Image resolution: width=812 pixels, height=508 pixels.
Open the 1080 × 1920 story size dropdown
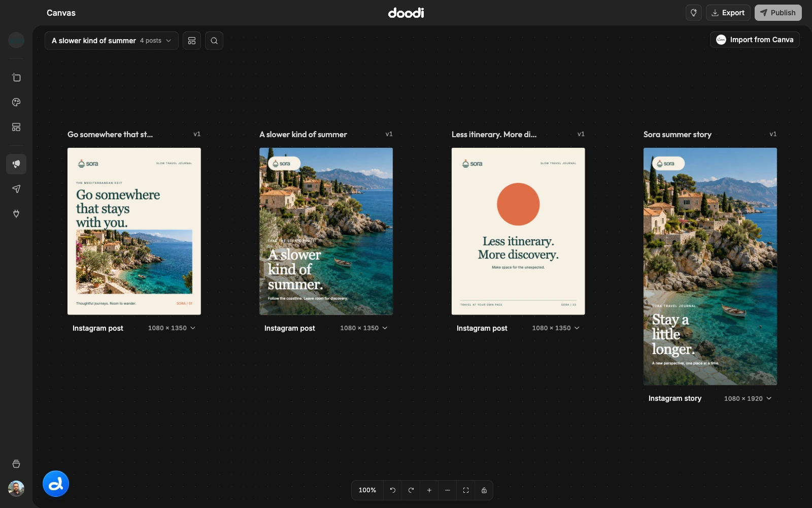pyautogui.click(x=748, y=399)
